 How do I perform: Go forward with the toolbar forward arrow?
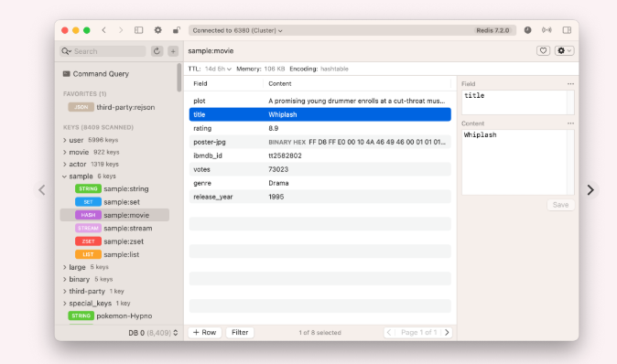pos(121,30)
